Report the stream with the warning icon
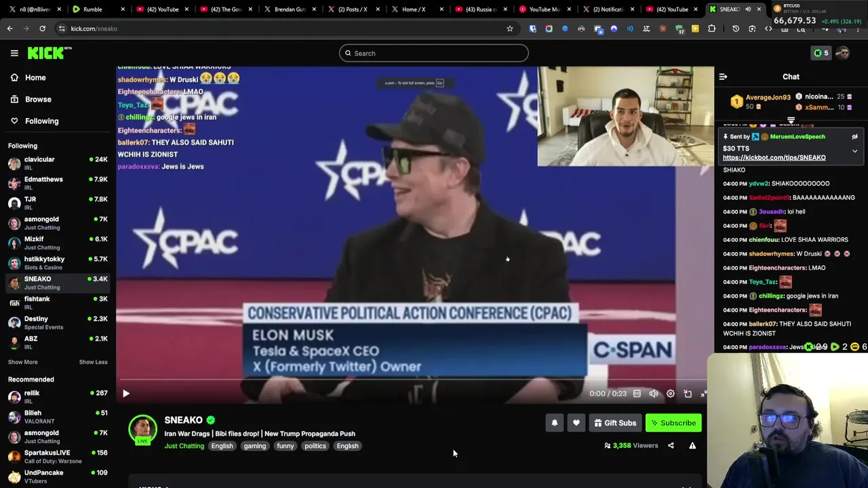 (x=692, y=445)
